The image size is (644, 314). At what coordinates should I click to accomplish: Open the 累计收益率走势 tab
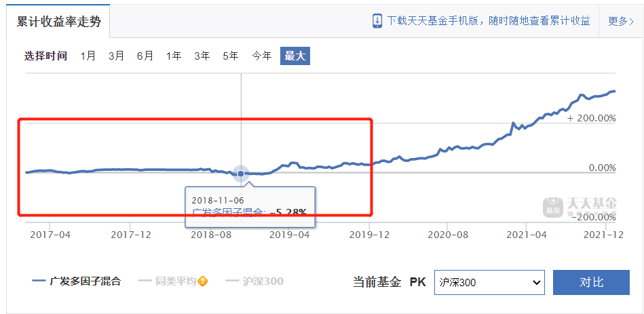(58, 21)
